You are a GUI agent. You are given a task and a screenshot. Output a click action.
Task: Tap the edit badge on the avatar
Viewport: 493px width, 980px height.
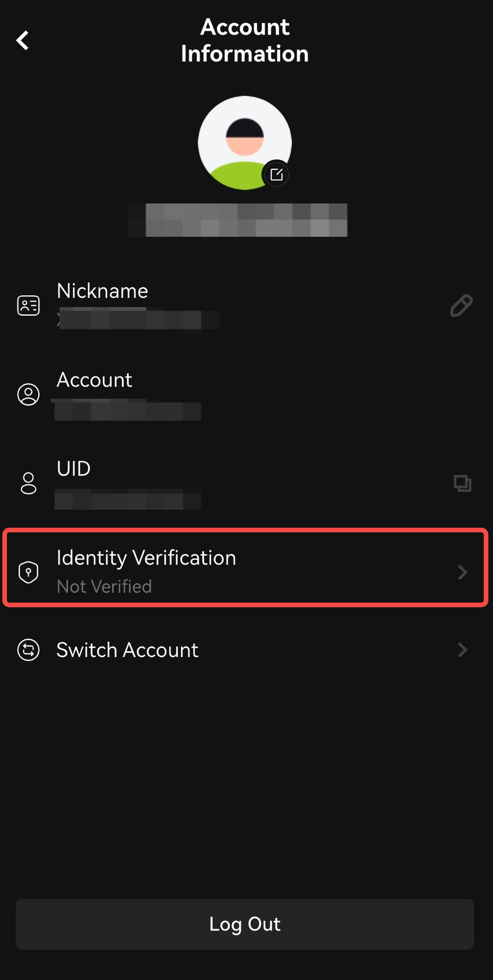276,175
